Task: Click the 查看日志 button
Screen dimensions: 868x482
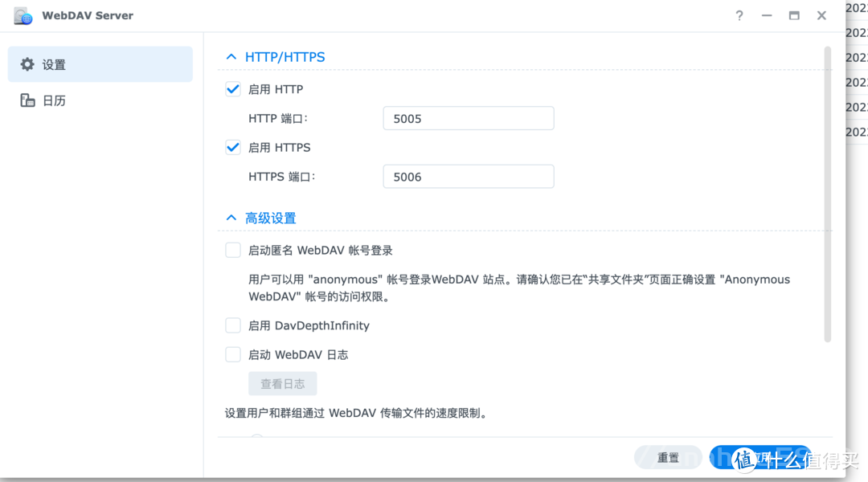Action: coord(282,383)
